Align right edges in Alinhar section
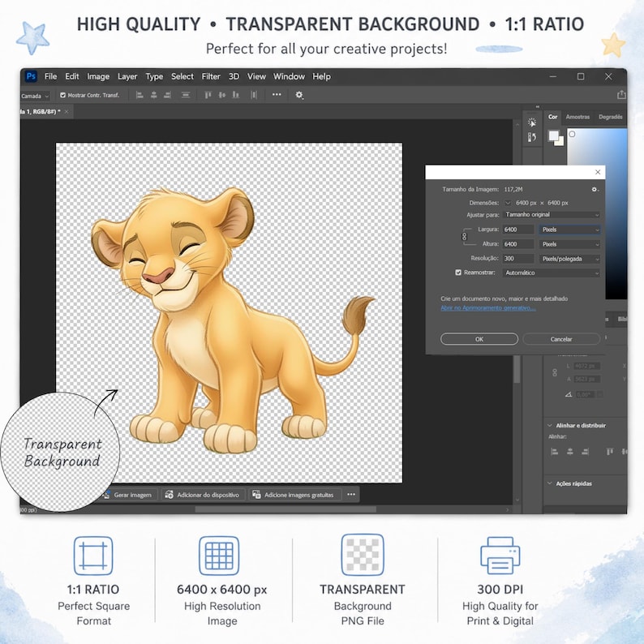 point(585,452)
